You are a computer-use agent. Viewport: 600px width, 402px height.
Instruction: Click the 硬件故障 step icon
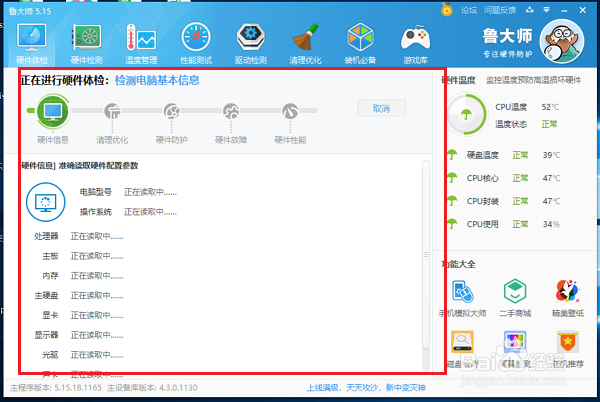[231, 111]
